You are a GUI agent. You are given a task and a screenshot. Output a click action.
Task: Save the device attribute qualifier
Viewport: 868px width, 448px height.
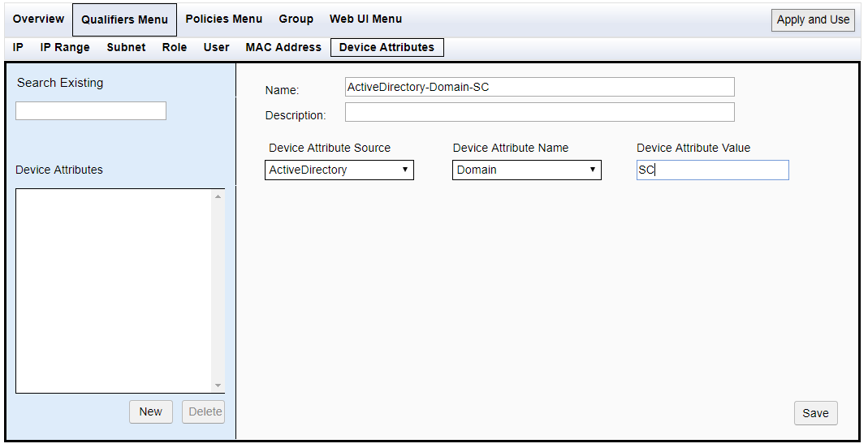coord(815,413)
